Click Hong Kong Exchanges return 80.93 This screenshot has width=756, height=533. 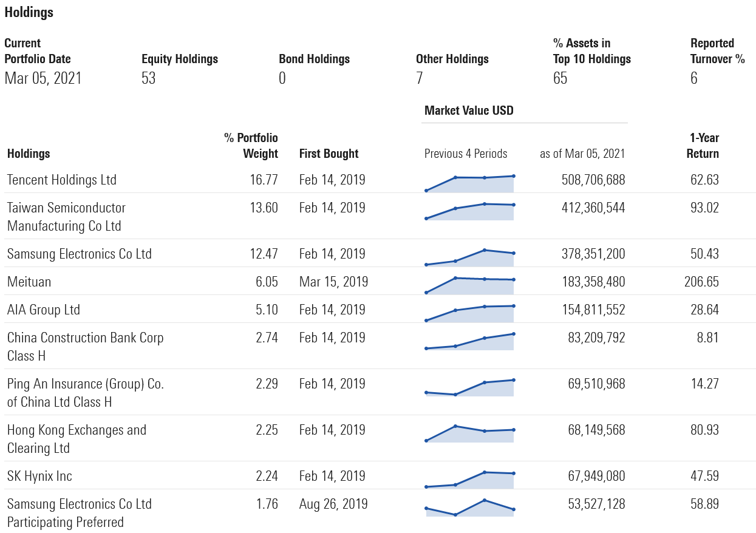(x=704, y=430)
